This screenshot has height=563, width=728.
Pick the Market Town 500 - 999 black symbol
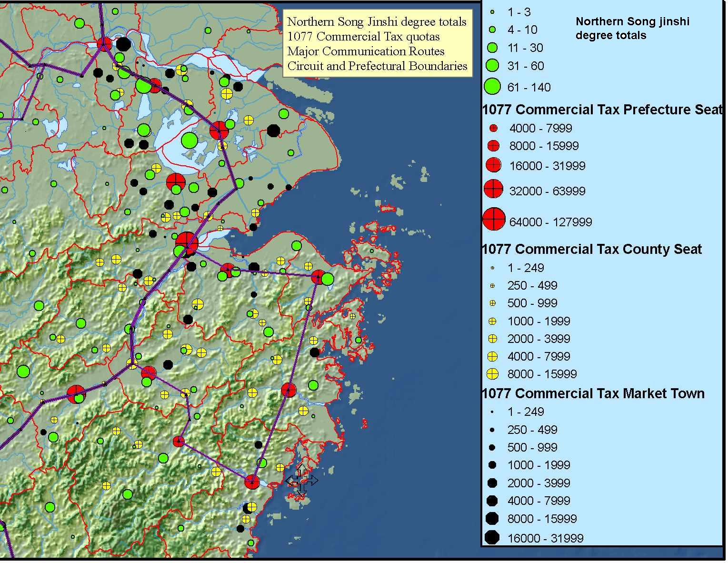tap(492, 448)
